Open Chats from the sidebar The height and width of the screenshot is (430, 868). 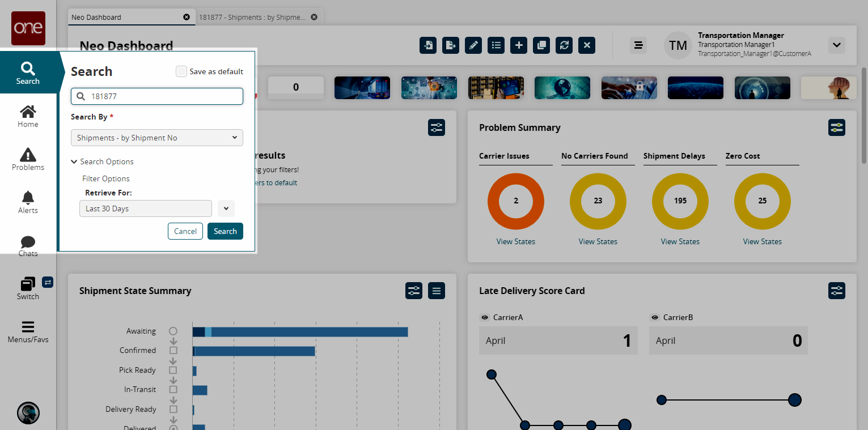[x=28, y=245]
